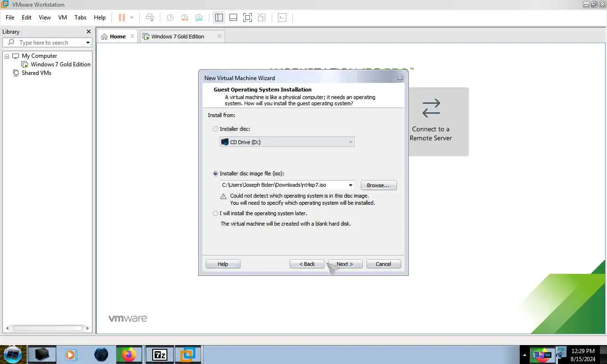Click the full screen mode icon
This screenshot has width=607, height=364.
(x=247, y=18)
